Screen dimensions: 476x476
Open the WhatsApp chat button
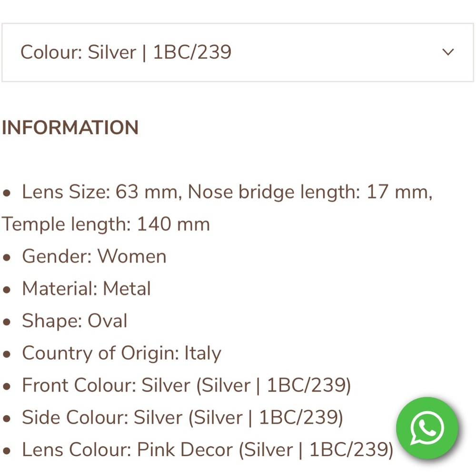[x=427, y=428]
